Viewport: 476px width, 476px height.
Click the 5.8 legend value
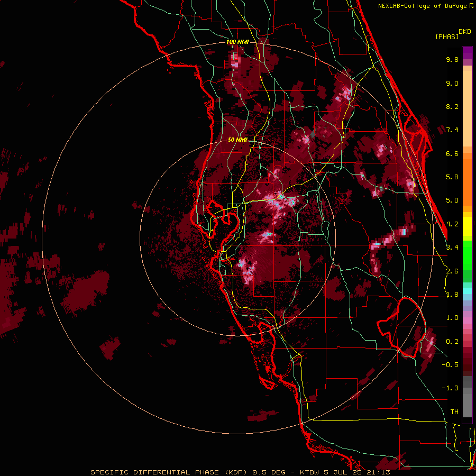pyautogui.click(x=452, y=177)
